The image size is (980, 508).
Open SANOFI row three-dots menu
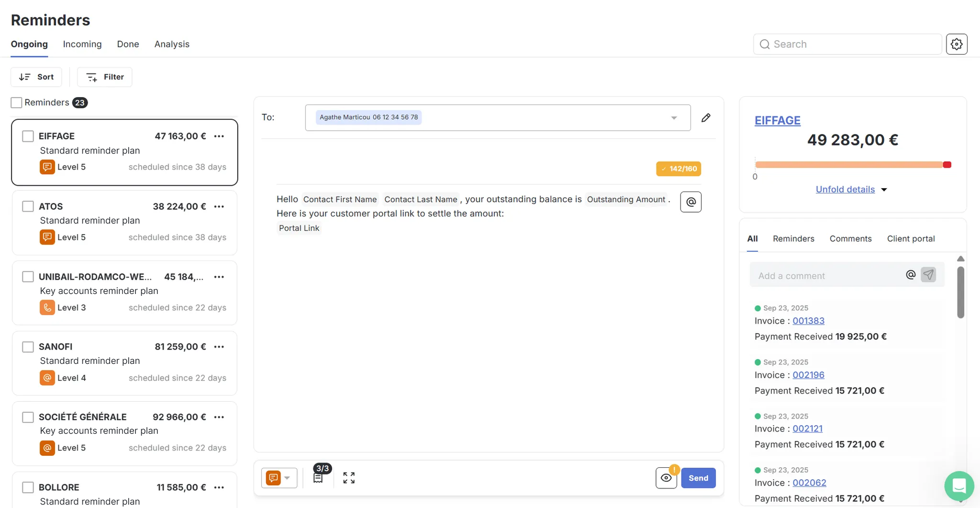(219, 347)
